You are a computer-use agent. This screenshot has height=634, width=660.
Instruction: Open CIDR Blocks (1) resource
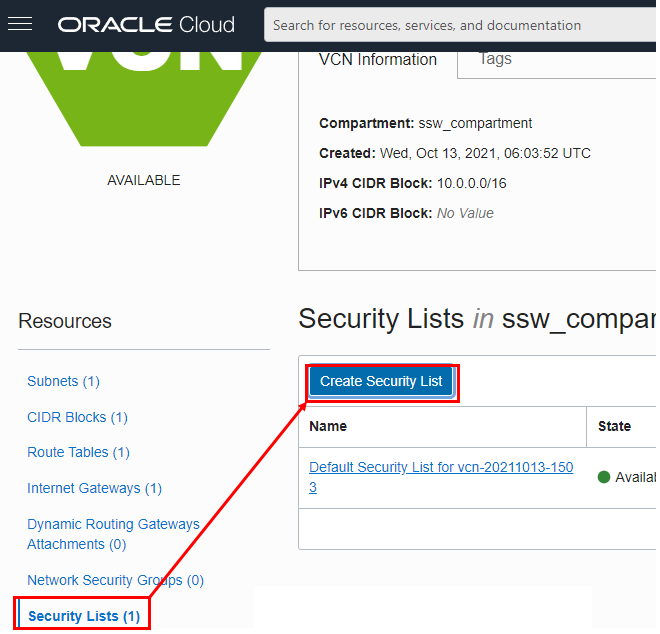click(x=77, y=418)
